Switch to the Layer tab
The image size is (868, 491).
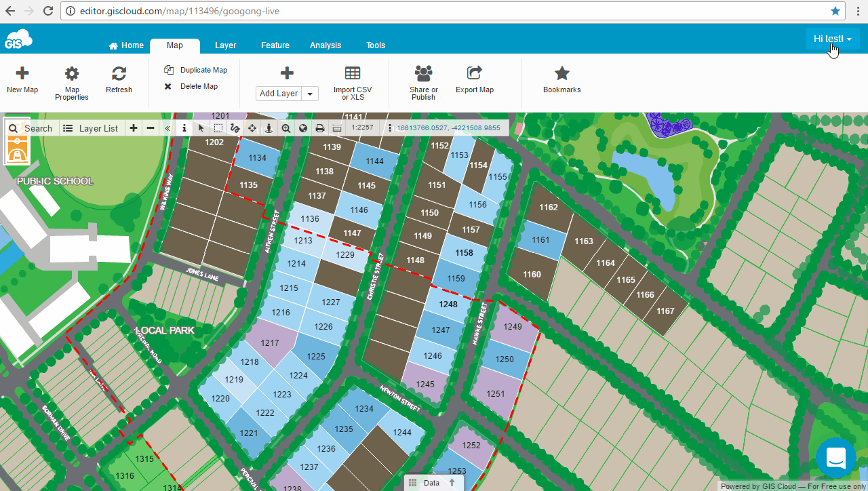[x=226, y=45]
